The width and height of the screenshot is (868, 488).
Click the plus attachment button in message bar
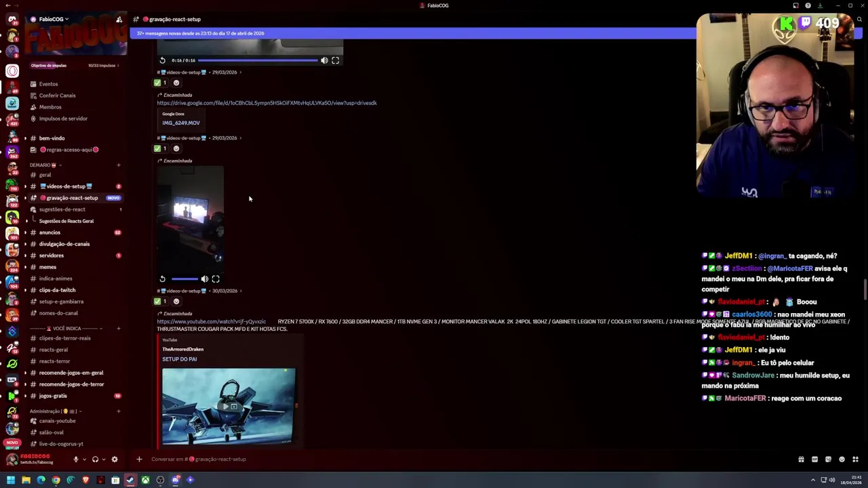[139, 459]
